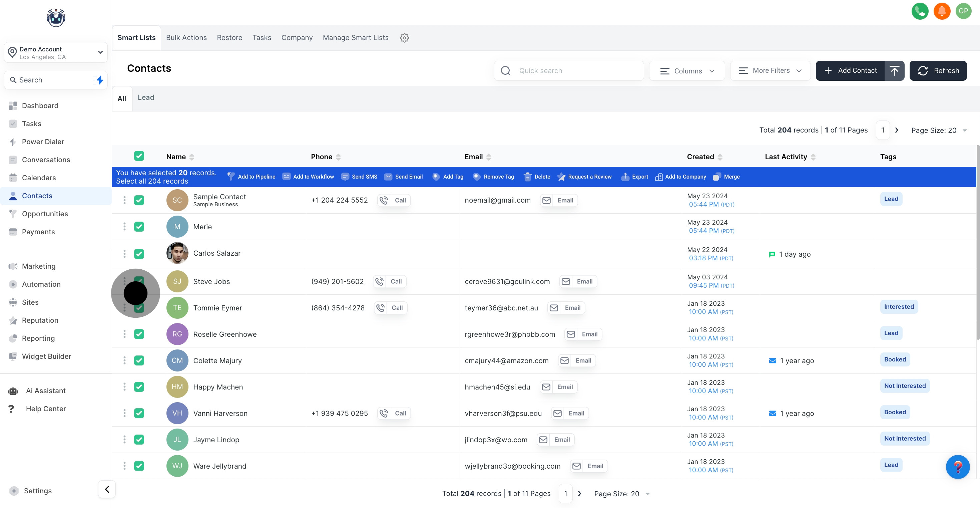The height and width of the screenshot is (508, 980).
Task: Click the Delete trash icon in bulk bar
Action: (x=527, y=177)
